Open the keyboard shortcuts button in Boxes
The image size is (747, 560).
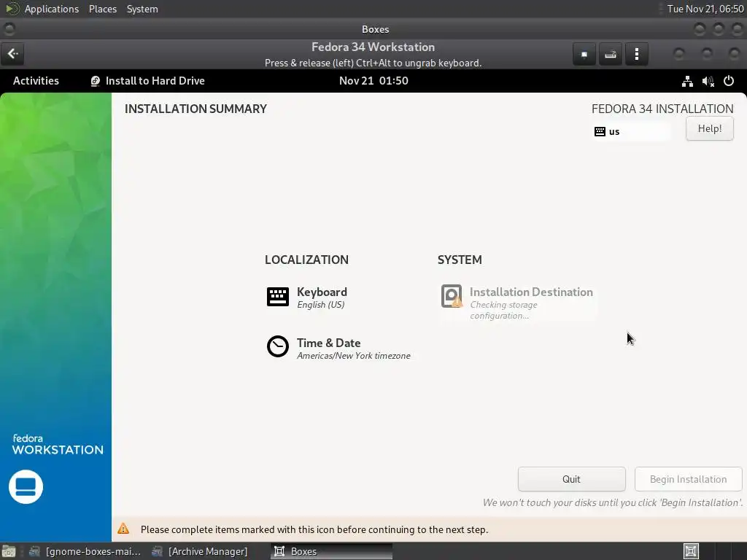[x=611, y=54]
